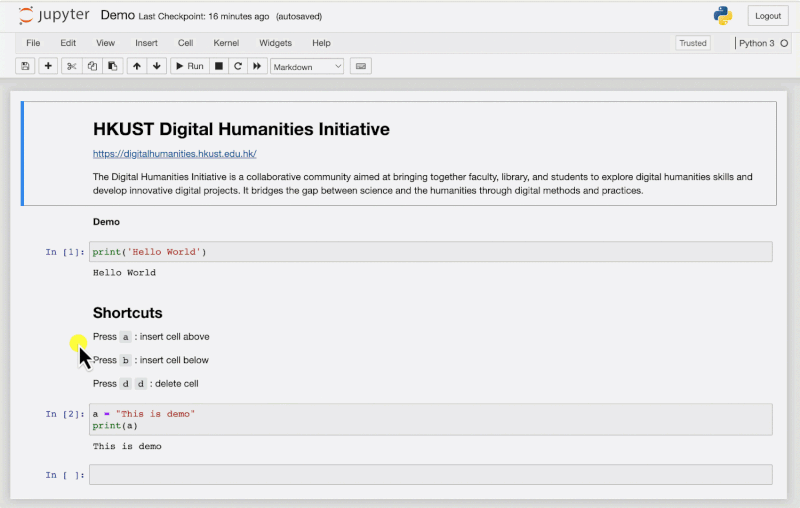Open the Widgets menu
The height and width of the screenshot is (508, 800).
click(x=276, y=43)
